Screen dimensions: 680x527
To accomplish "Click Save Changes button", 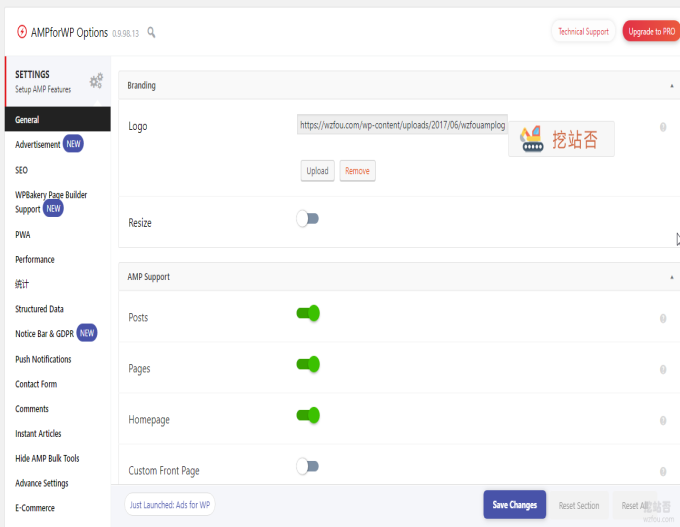I will pyautogui.click(x=514, y=504).
